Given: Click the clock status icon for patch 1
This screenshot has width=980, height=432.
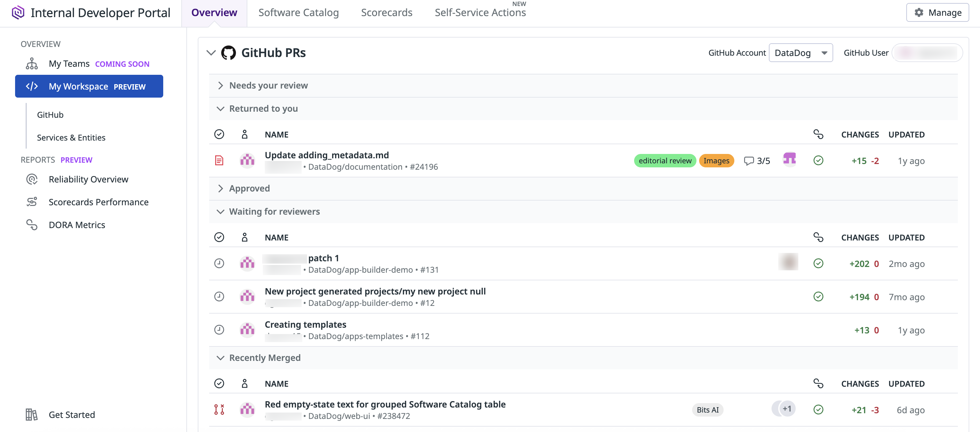Looking at the screenshot, I should point(219,263).
